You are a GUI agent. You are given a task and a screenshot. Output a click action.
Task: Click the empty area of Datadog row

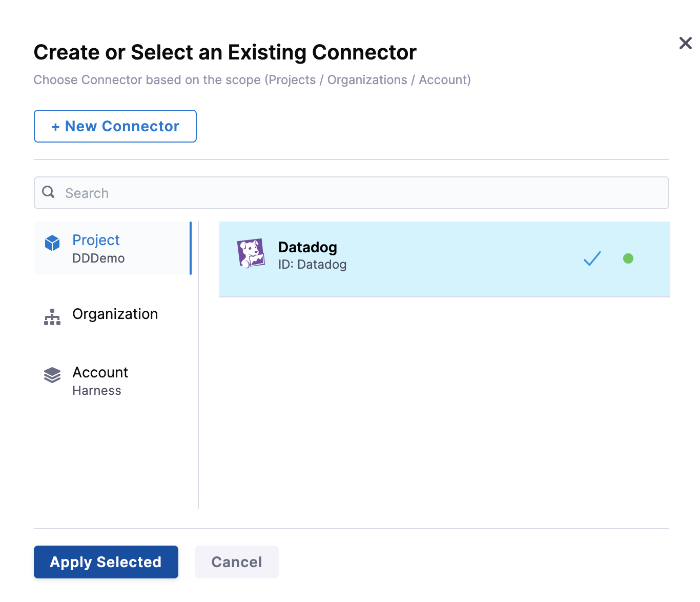(x=461, y=259)
